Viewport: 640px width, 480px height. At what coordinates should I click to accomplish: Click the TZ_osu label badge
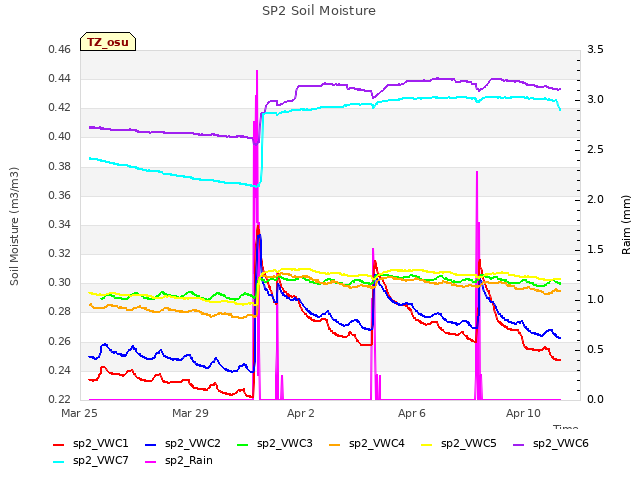[108, 42]
